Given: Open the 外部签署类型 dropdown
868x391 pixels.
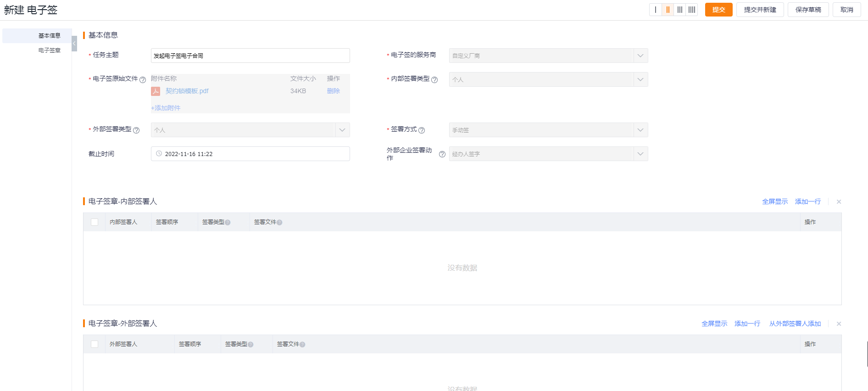Looking at the screenshot, I should click(x=250, y=130).
